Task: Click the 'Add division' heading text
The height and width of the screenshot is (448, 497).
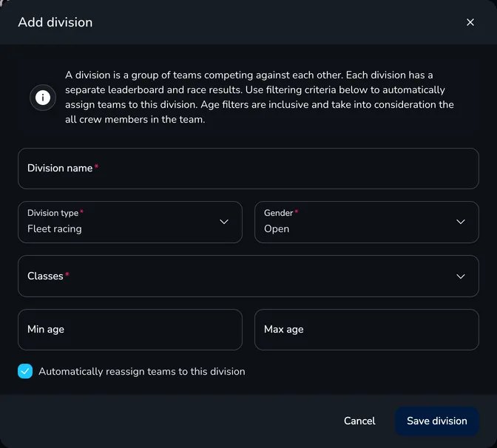Action: [55, 22]
